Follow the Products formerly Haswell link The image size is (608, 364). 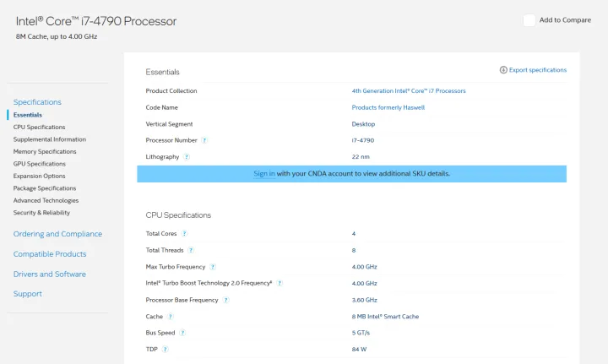388,107
